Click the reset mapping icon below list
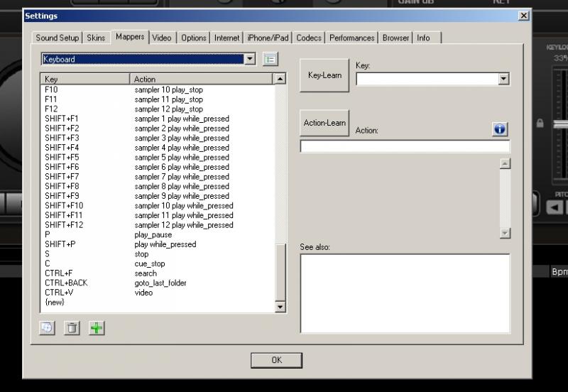 [x=47, y=327]
